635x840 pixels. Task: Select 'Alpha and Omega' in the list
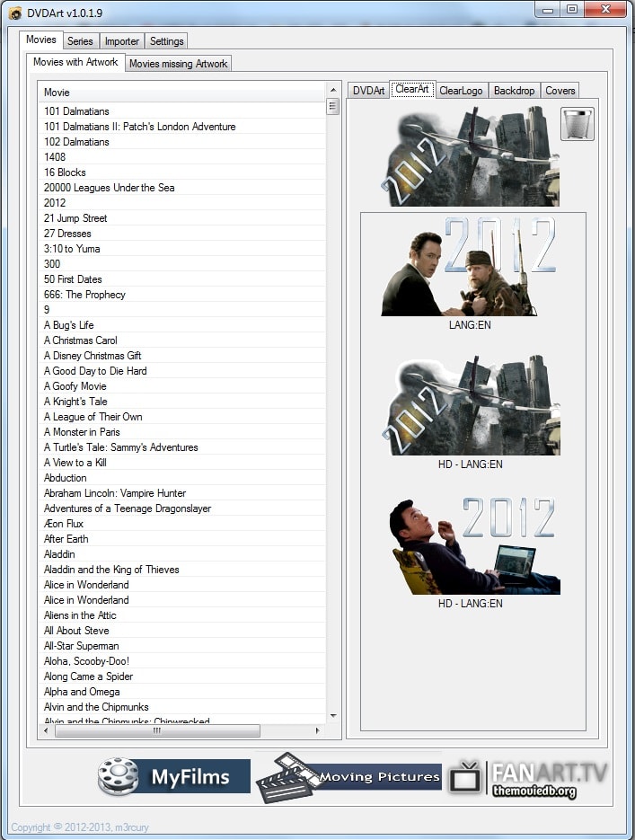tap(182, 692)
